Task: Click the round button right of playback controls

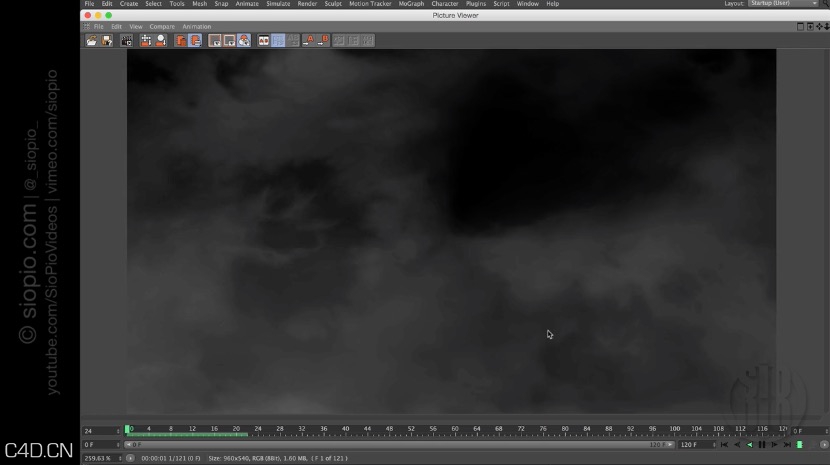Action: [824, 445]
